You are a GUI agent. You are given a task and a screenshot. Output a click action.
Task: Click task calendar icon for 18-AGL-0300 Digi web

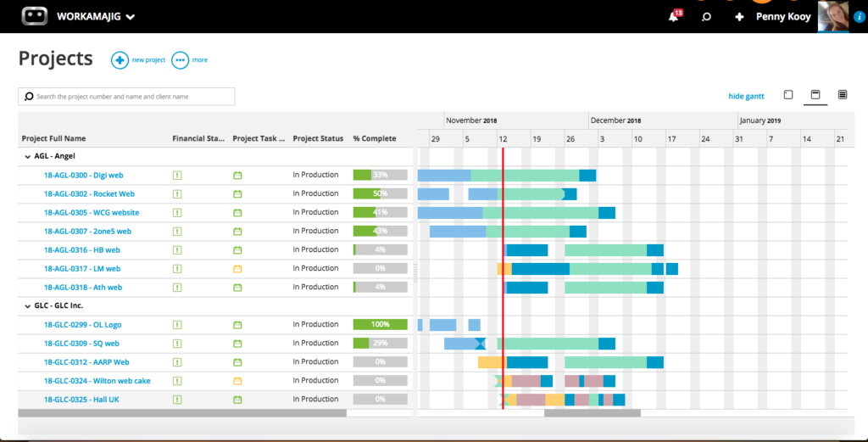pyautogui.click(x=237, y=176)
